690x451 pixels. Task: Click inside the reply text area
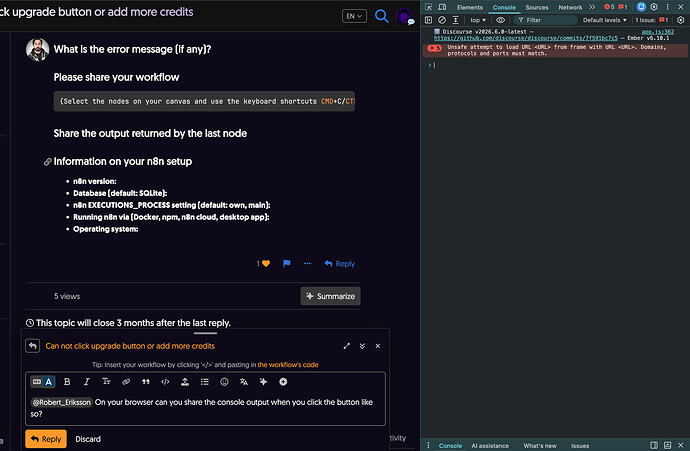(206, 408)
